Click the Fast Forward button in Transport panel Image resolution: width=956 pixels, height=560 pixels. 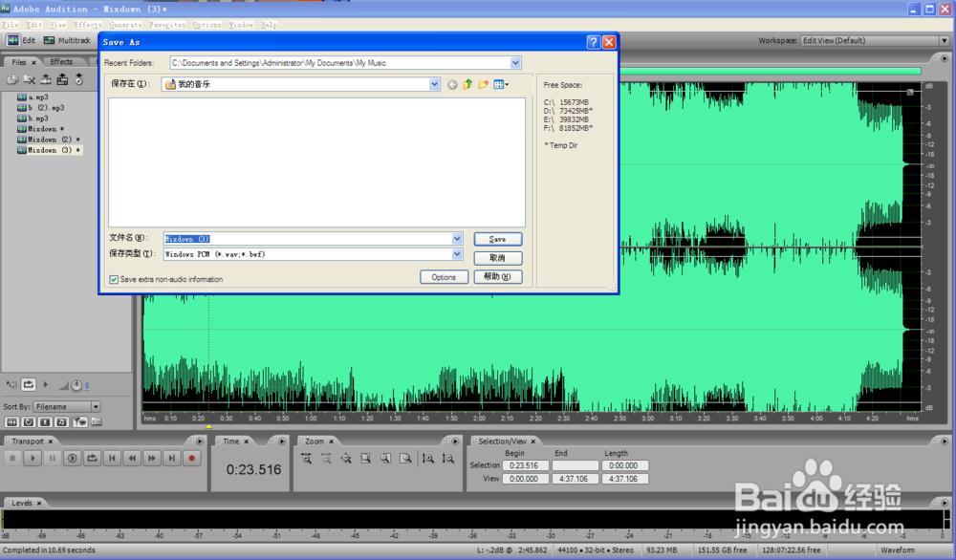click(x=152, y=459)
